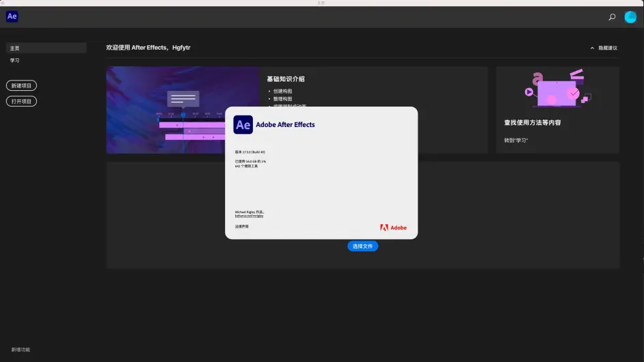Click the illustration above 查找使用方法等内容
Image resolution: width=644 pixels, height=362 pixels.
pos(558,89)
